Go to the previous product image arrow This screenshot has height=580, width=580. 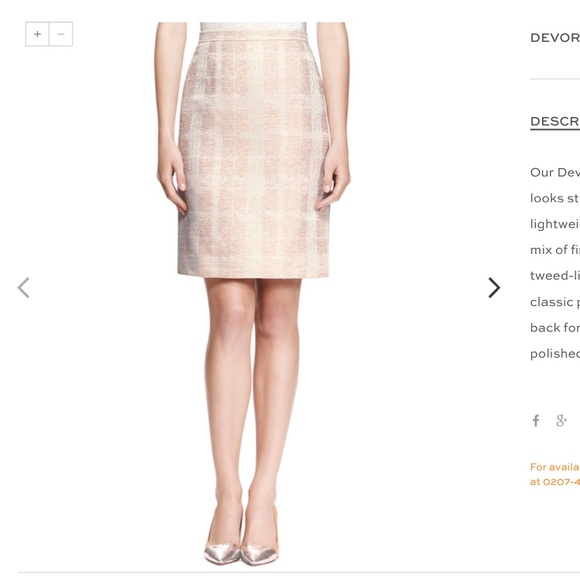23,287
